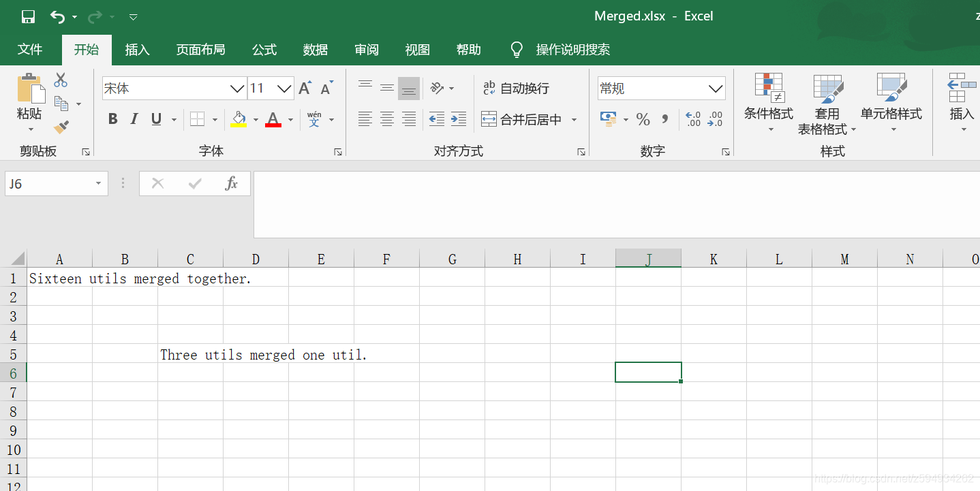
Task: Toggle Bold formatting
Action: point(113,119)
